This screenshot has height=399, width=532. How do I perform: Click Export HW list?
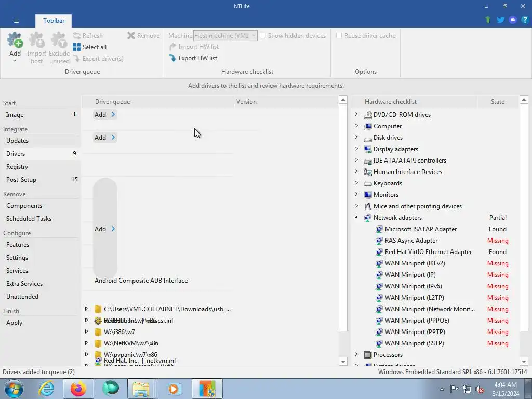(193, 58)
